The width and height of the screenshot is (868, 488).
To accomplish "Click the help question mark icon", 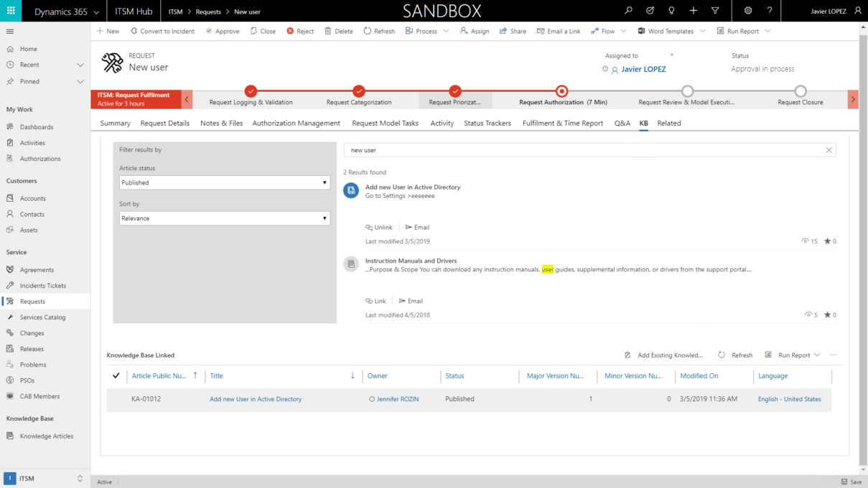I will tap(770, 11).
